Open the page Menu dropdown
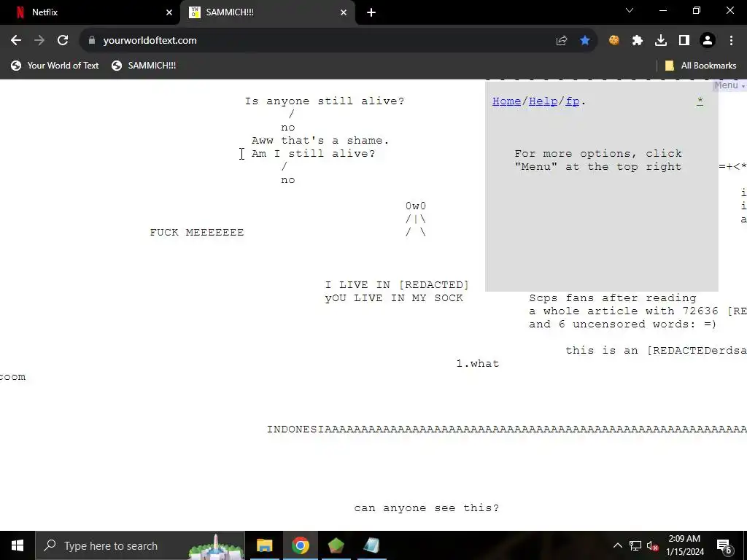The image size is (747, 560). pyautogui.click(x=729, y=85)
